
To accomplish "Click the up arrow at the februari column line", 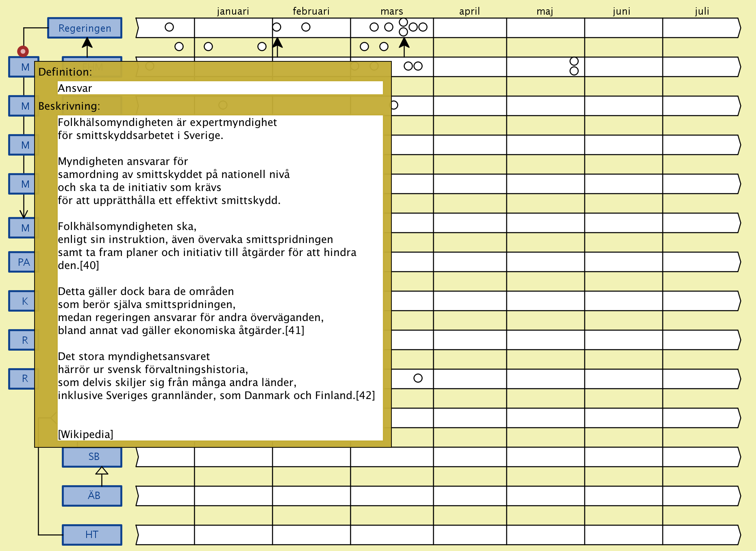I will click(x=277, y=43).
